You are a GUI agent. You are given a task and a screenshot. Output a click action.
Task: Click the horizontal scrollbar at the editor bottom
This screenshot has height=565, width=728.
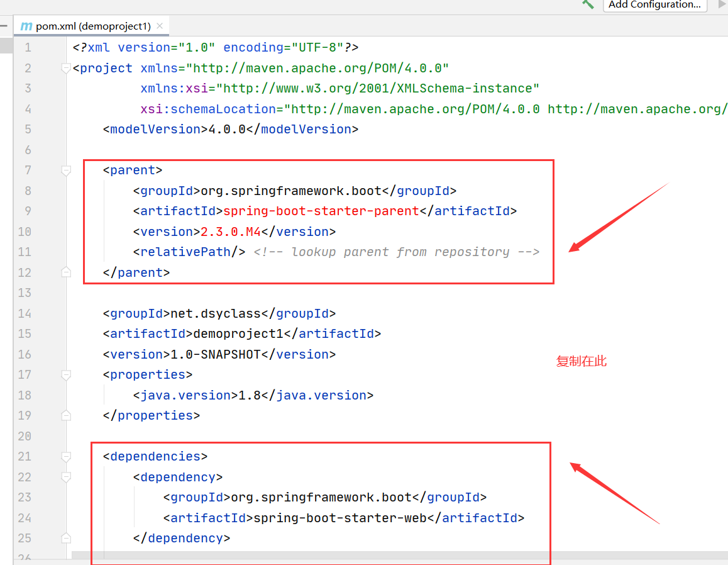click(399, 555)
